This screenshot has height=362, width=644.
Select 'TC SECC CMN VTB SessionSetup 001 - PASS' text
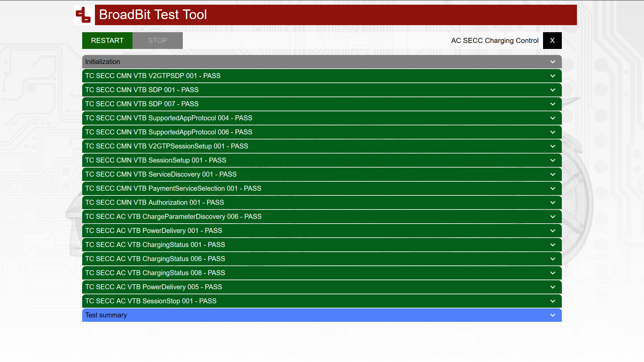pyautogui.click(x=155, y=160)
